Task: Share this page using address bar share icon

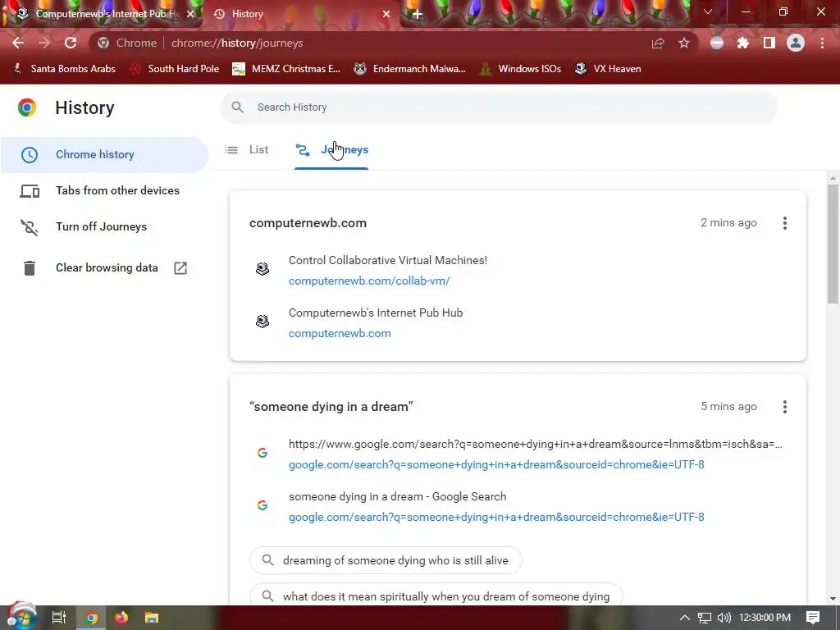Action: 658,43
